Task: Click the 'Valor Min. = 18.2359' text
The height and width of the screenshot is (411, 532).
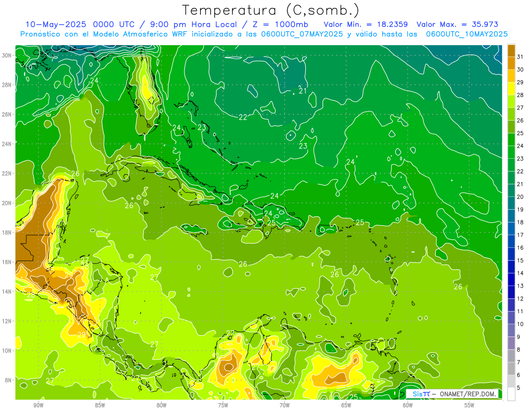Action: click(x=366, y=24)
